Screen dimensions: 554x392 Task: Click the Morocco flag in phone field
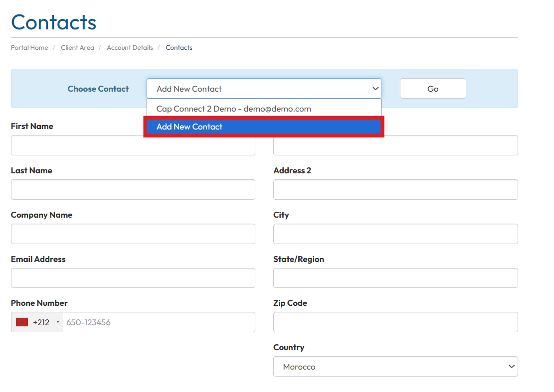(x=21, y=322)
